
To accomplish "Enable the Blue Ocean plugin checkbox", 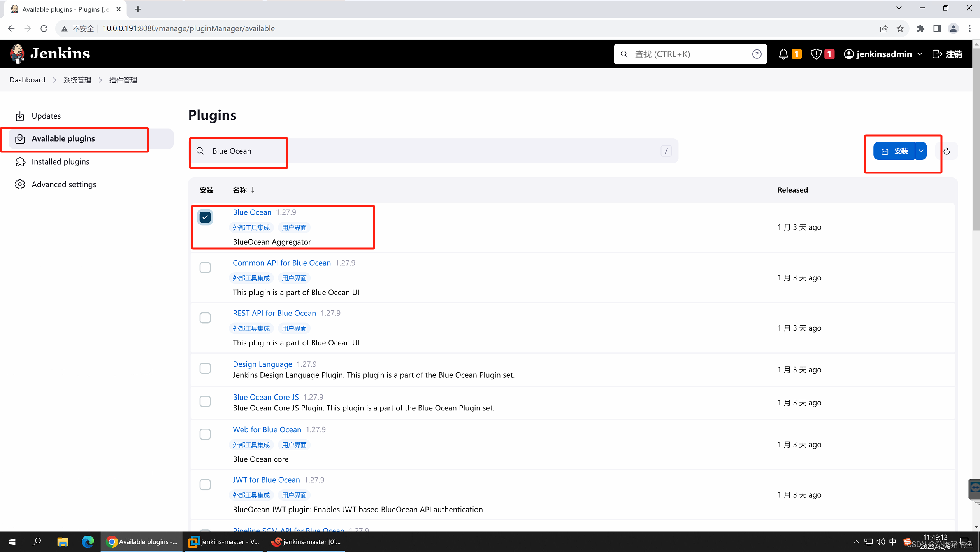I will 205,217.
